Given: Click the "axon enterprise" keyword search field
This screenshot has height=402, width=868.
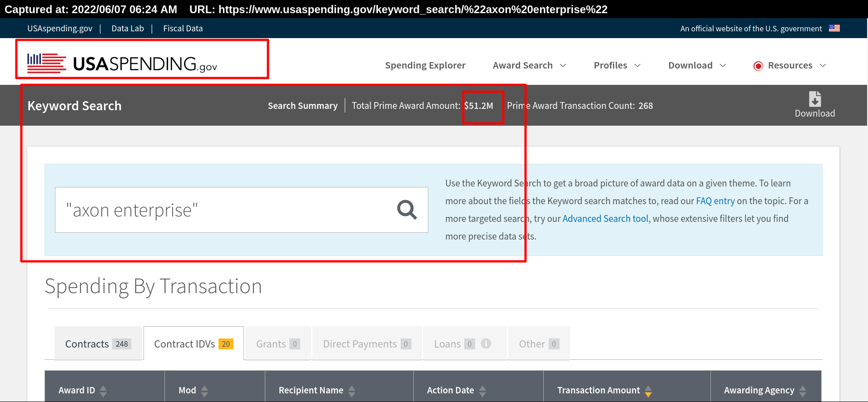Looking at the screenshot, I should [242, 210].
